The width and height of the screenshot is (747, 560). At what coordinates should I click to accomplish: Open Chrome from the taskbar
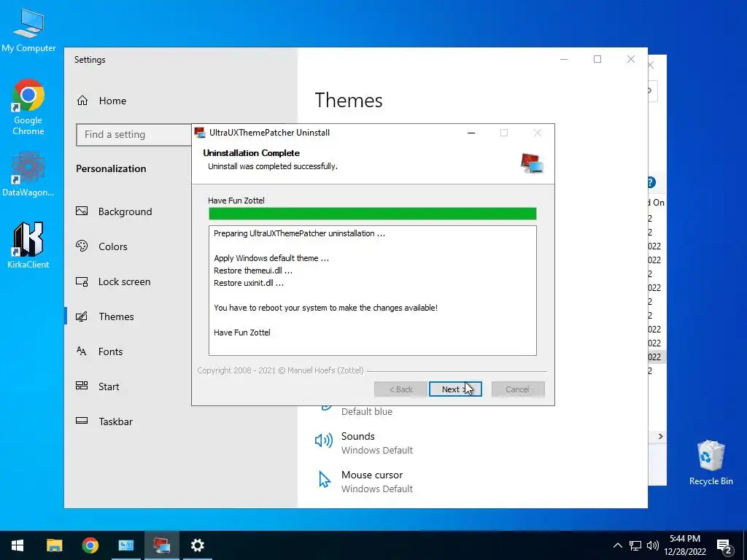tap(90, 545)
